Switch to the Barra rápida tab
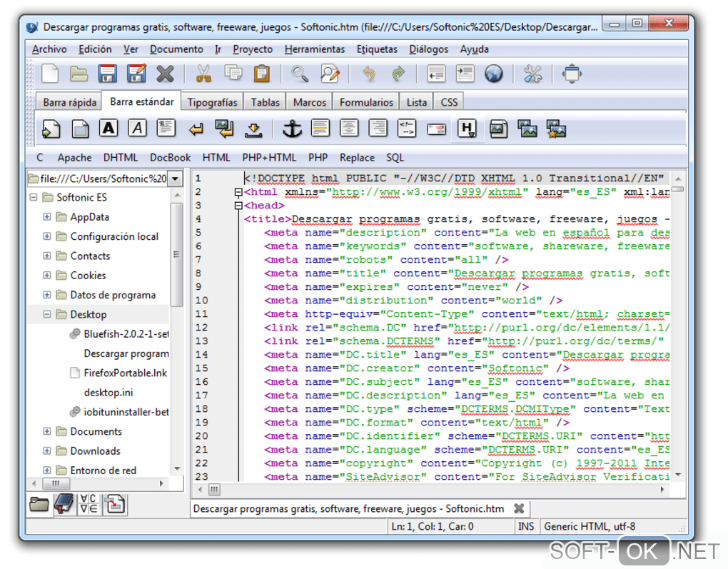 tap(70, 102)
